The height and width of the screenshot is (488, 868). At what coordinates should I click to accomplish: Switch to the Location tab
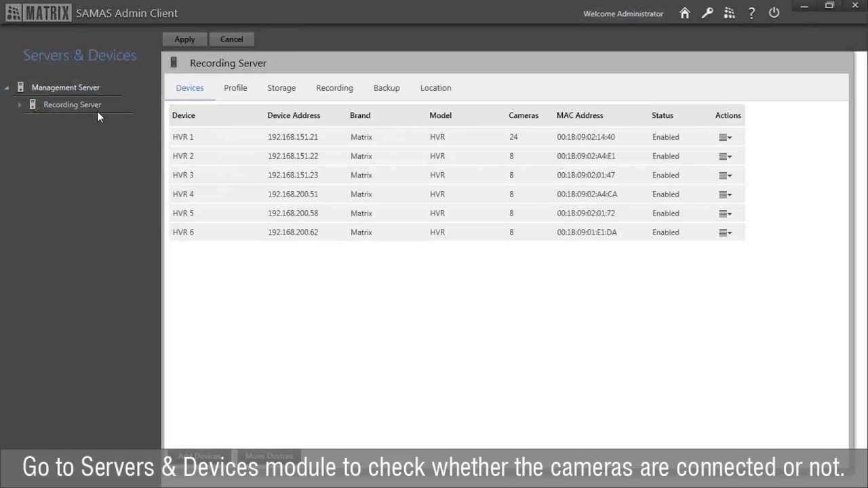pyautogui.click(x=435, y=88)
